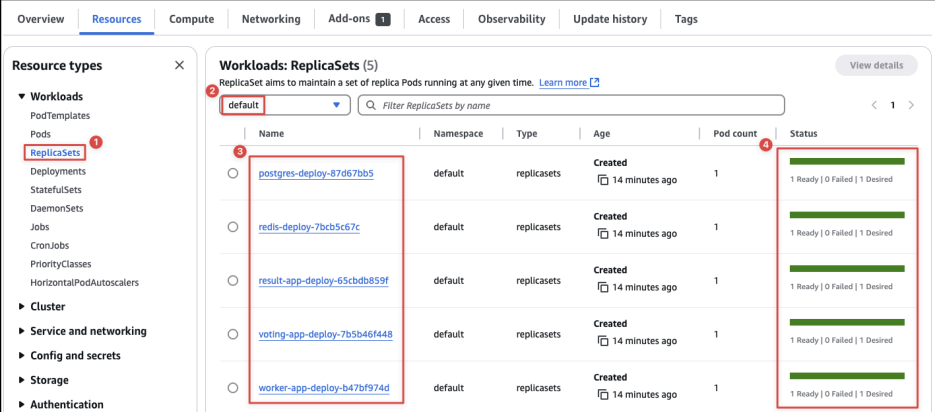The height and width of the screenshot is (412, 935).
Task: Select PriorityClasses in resource types
Action: coord(61,264)
